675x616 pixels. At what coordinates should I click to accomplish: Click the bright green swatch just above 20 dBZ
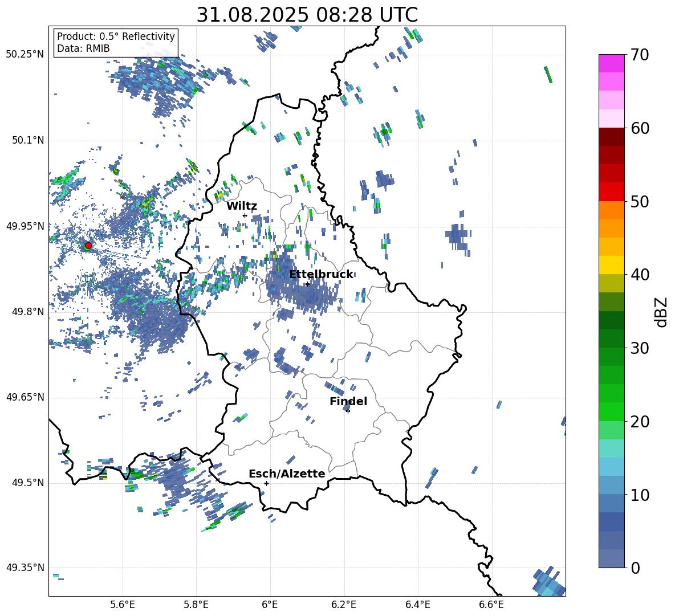tap(611, 411)
